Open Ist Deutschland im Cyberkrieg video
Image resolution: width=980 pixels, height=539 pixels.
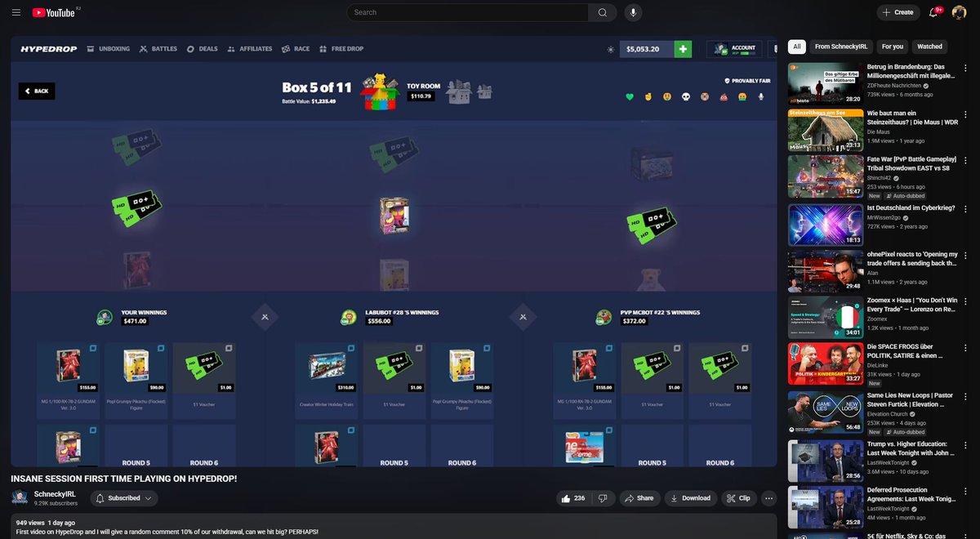click(826, 225)
